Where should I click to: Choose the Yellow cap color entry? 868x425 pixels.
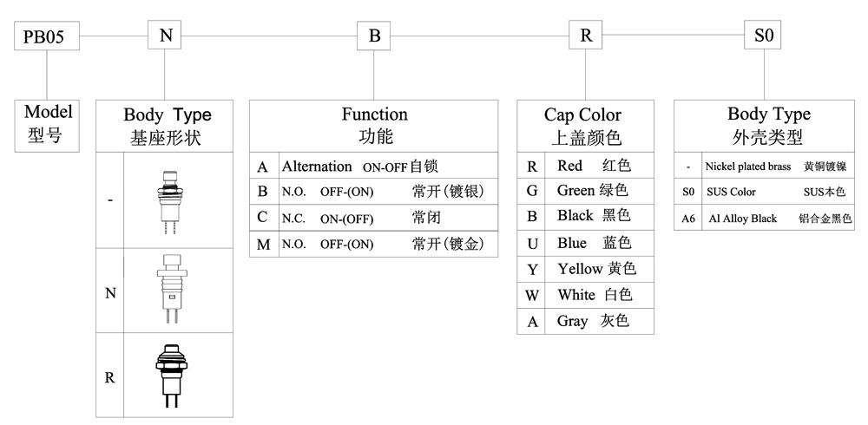(585, 269)
